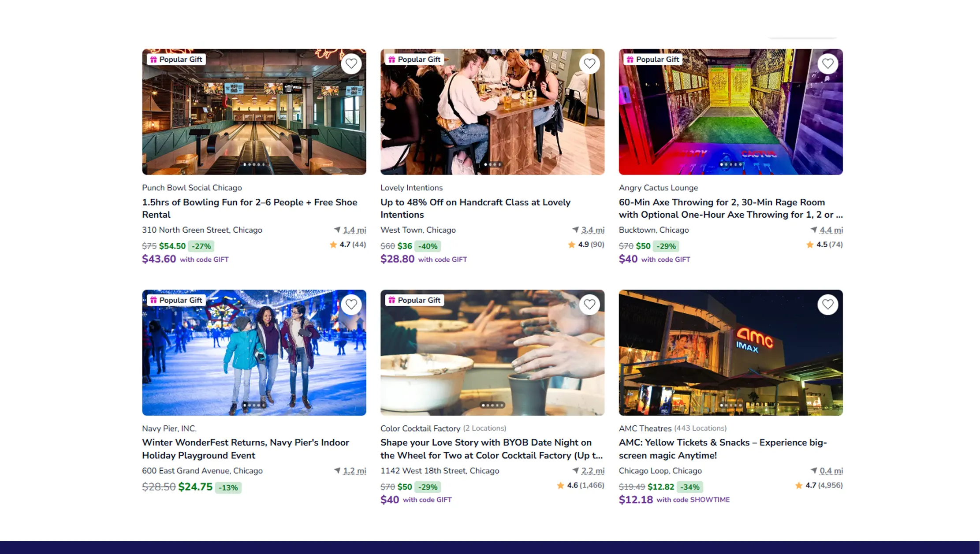
Task: Click the 4.4 mi Bucktown distance marker
Action: pyautogui.click(x=831, y=230)
